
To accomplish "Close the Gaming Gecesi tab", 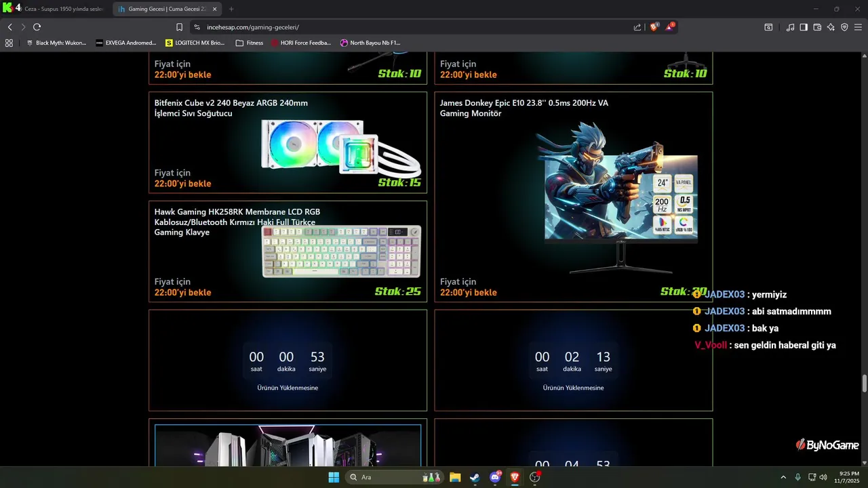I will click(x=215, y=9).
